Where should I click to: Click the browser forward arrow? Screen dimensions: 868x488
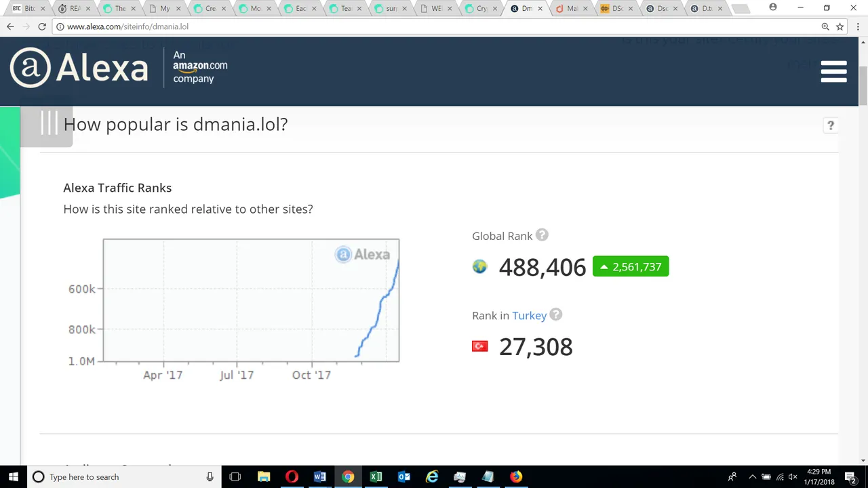tap(26, 26)
